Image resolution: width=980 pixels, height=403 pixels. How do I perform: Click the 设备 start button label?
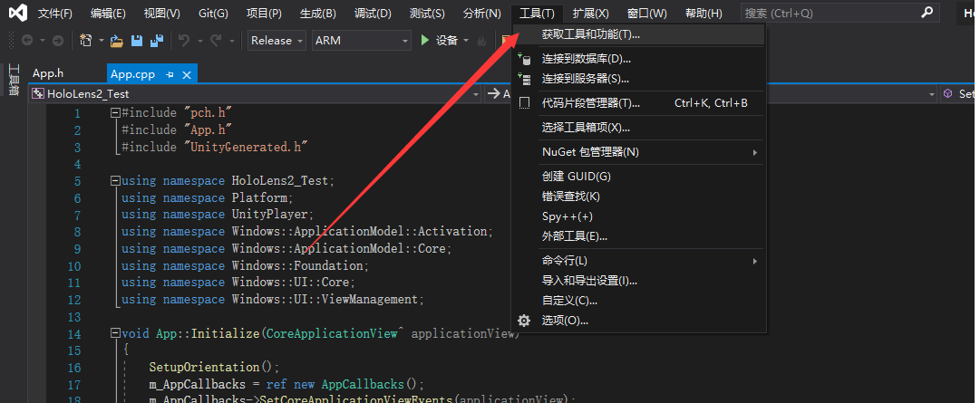[x=447, y=41]
